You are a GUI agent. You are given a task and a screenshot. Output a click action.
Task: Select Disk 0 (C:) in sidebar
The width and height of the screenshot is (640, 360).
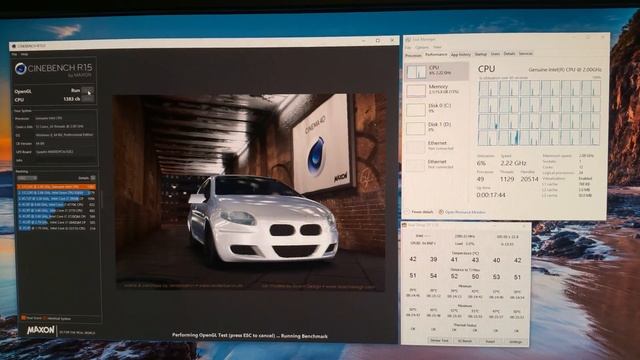coord(437,109)
